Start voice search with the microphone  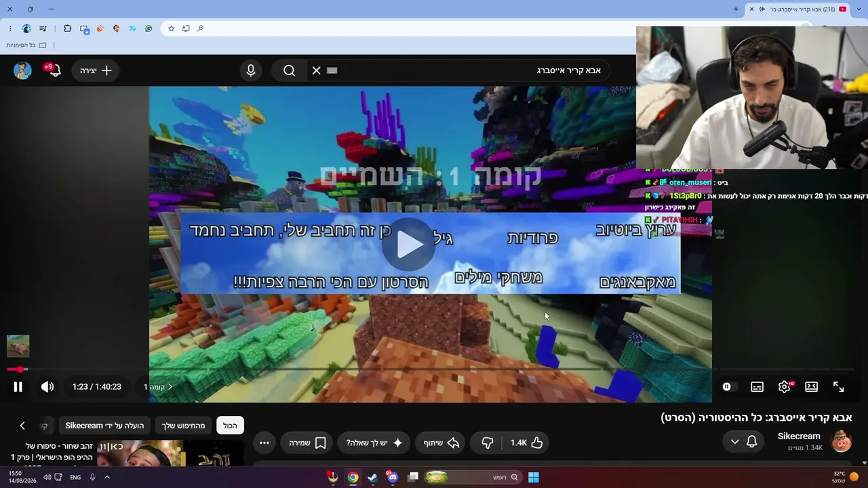pos(251,70)
